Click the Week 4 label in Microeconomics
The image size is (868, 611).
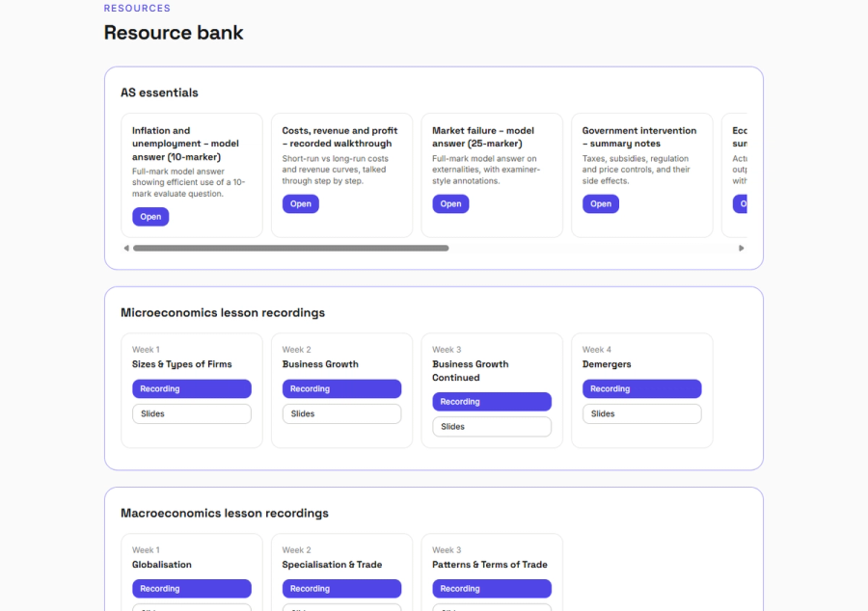(x=596, y=350)
